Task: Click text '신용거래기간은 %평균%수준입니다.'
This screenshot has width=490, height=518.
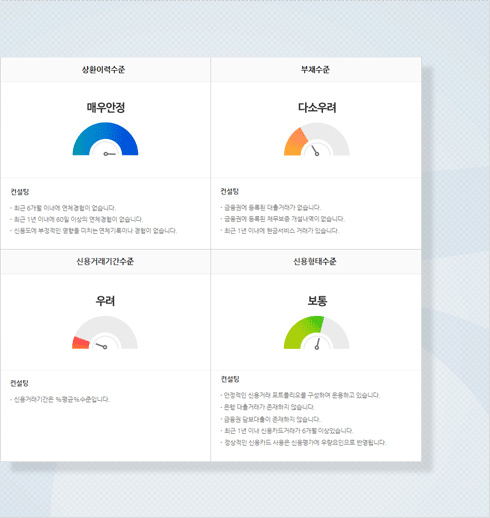Action: tap(61, 399)
